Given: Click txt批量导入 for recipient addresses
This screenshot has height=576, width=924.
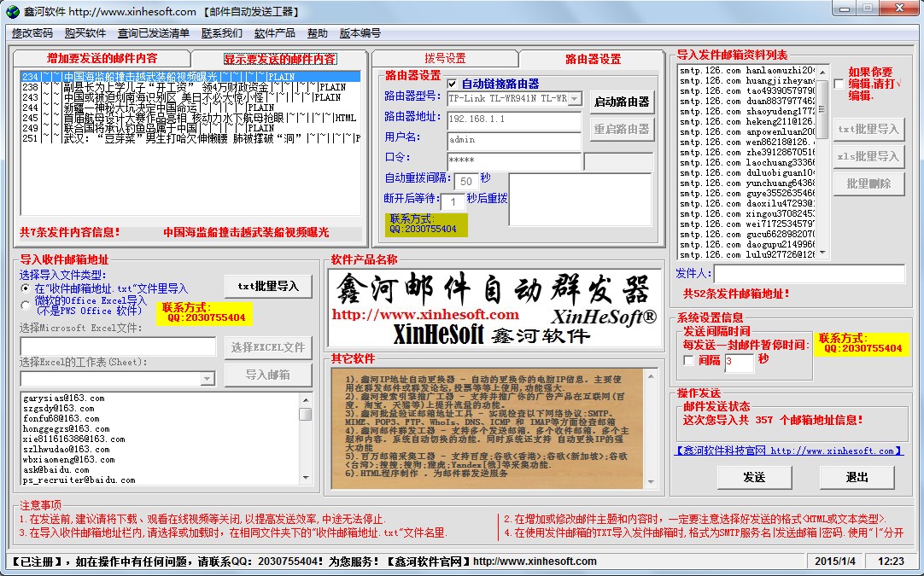Looking at the screenshot, I should pyautogui.click(x=268, y=286).
